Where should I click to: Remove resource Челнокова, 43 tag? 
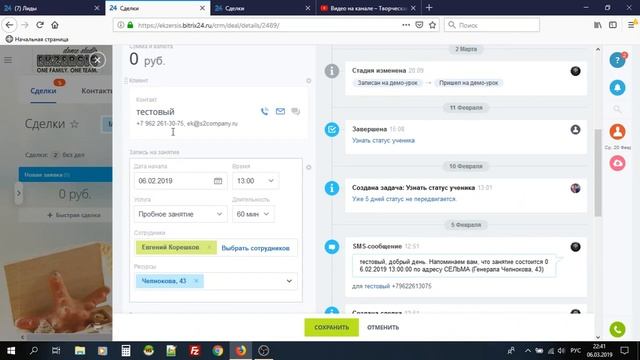(x=196, y=281)
